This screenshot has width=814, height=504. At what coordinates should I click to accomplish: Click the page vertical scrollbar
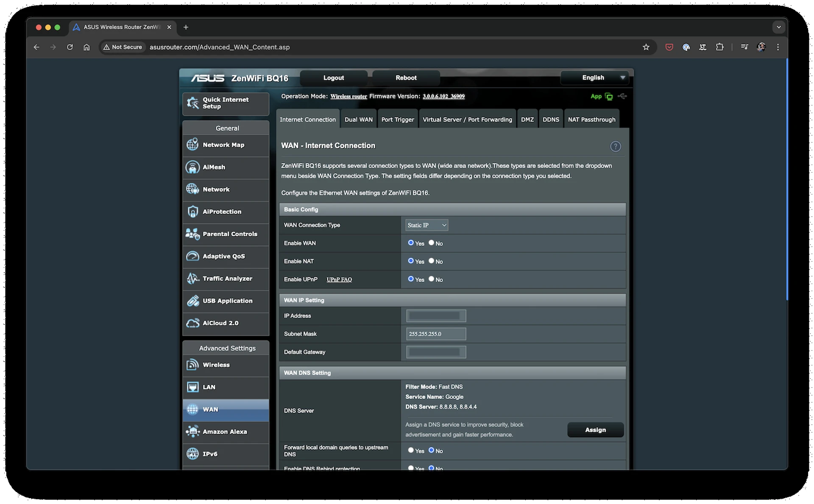(x=786, y=180)
